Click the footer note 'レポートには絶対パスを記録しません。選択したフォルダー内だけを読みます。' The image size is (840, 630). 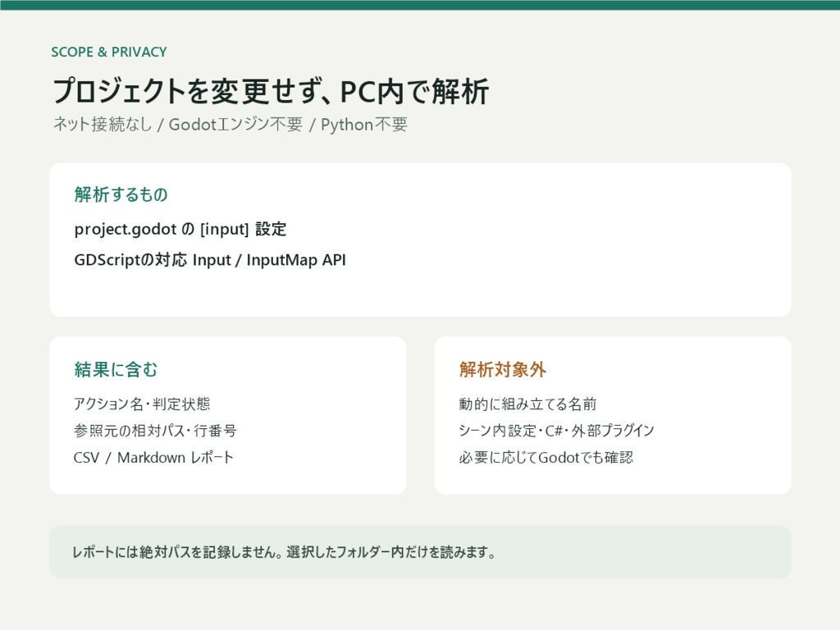click(284, 552)
